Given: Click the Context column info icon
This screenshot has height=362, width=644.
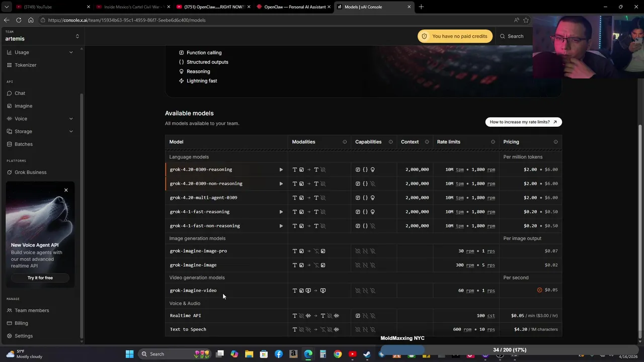Looking at the screenshot, I should pos(427,142).
